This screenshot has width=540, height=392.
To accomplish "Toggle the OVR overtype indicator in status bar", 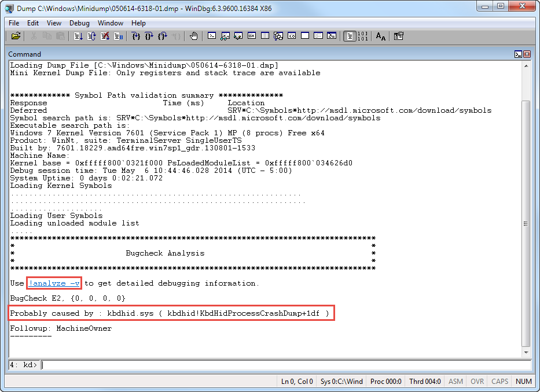I will pyautogui.click(x=477, y=381).
